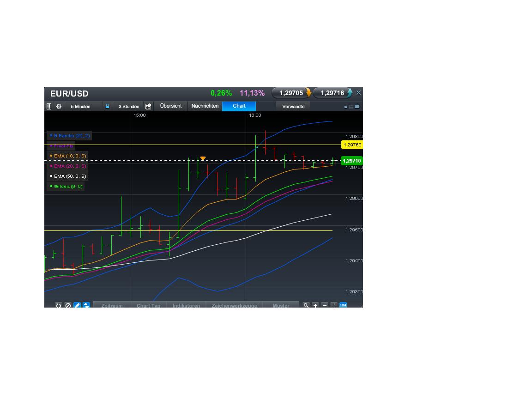Screen dimensions: 532x399
Task: Toggle the 1234 price labels icon
Action: 343,305
